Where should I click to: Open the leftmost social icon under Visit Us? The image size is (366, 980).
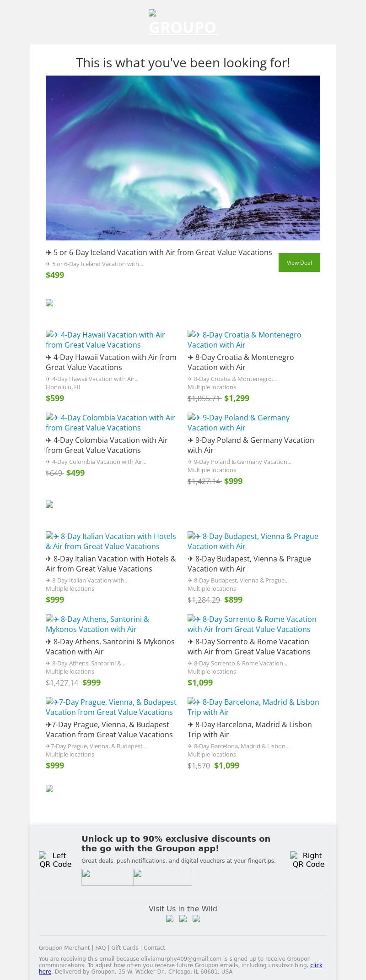[x=170, y=919]
